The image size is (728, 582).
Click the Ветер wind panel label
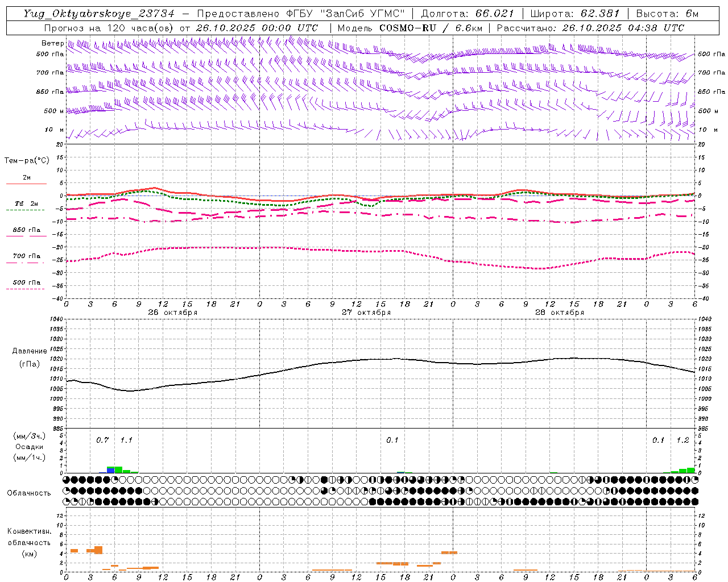[x=52, y=43]
